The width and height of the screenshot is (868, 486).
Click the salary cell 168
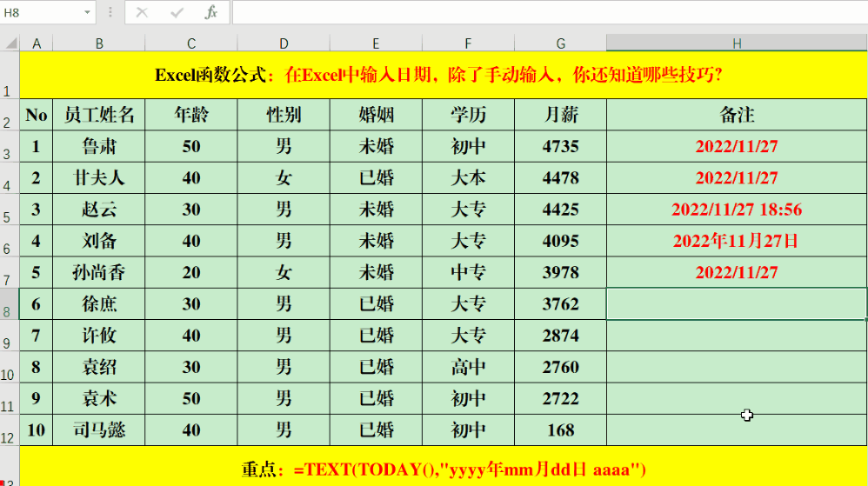coord(561,430)
